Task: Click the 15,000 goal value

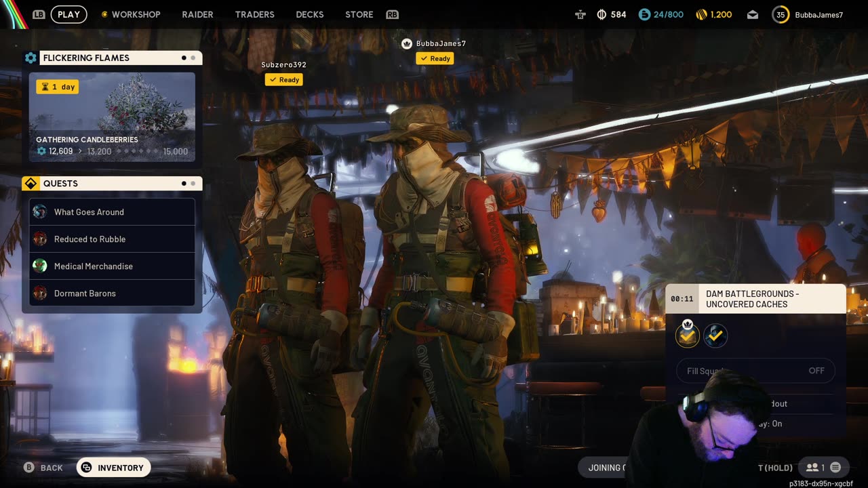Action: pos(175,151)
